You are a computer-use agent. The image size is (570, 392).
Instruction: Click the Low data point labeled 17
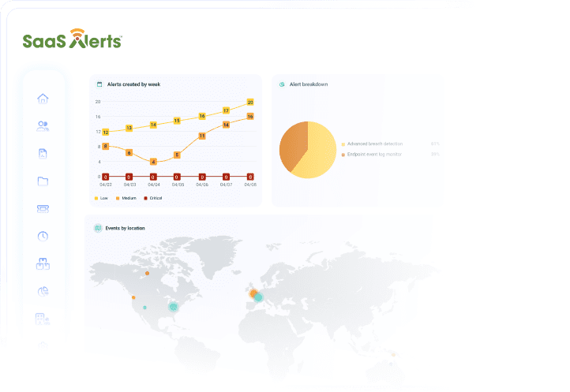[x=226, y=110]
